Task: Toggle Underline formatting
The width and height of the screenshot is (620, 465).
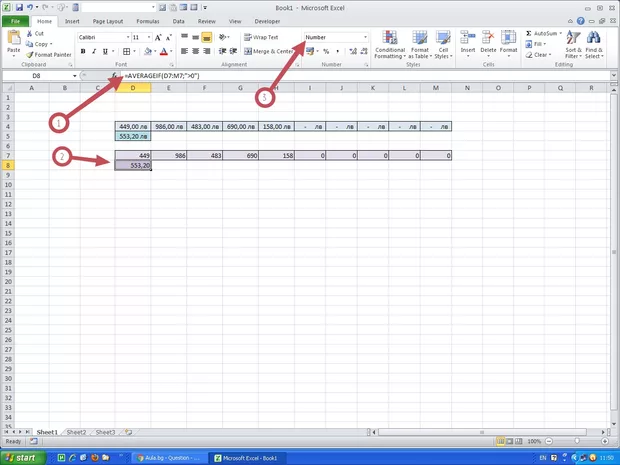Action: pyautogui.click(x=105, y=51)
